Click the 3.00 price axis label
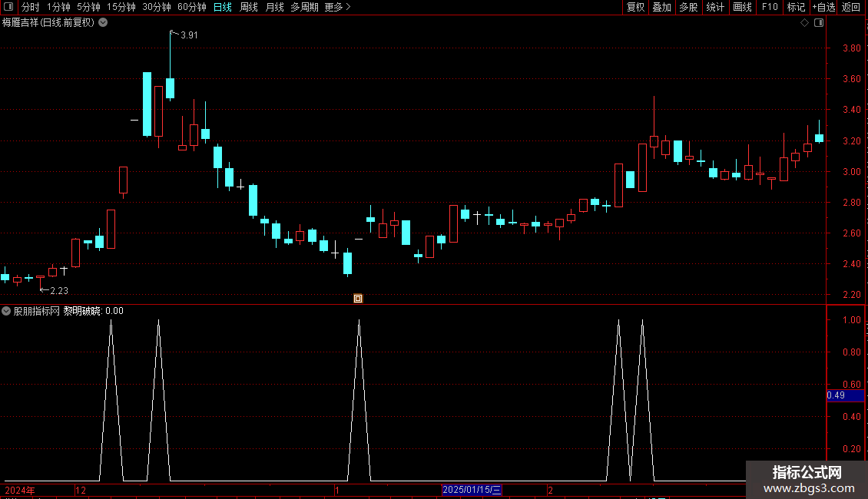The image size is (868, 499). 851,171
